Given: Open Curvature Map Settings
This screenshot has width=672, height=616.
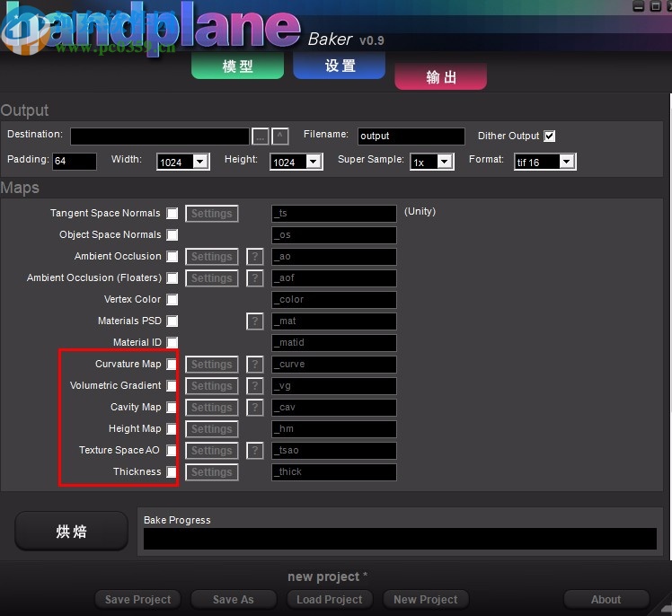Looking at the screenshot, I should tap(212, 364).
